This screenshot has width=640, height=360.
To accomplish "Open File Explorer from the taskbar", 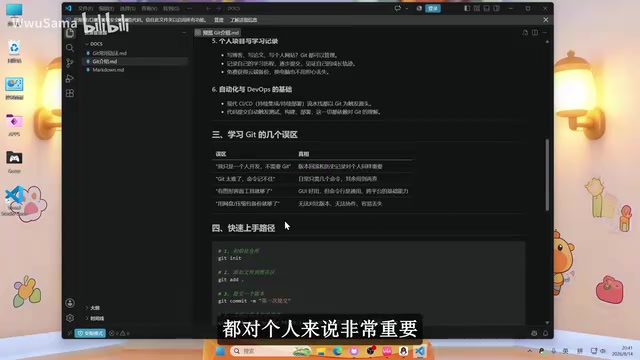I will tap(321, 351).
